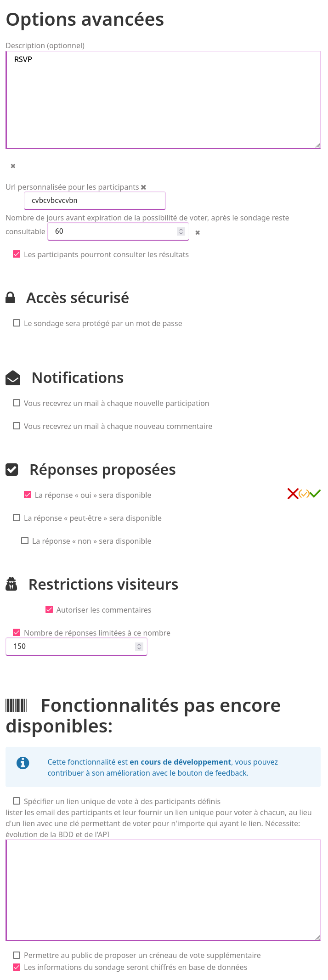This screenshot has width=328, height=980.
Task: Click the x icon next to expiration days field
Action: click(x=198, y=233)
